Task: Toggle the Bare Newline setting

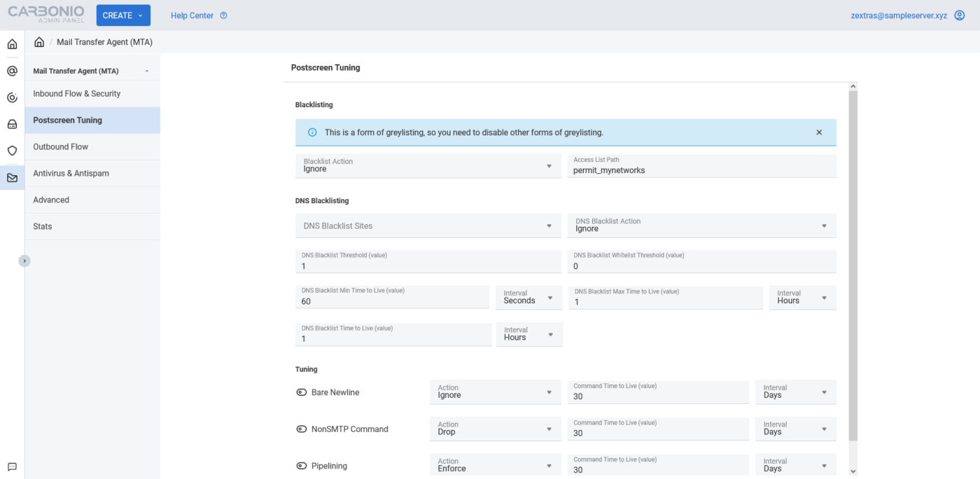Action: coord(300,391)
